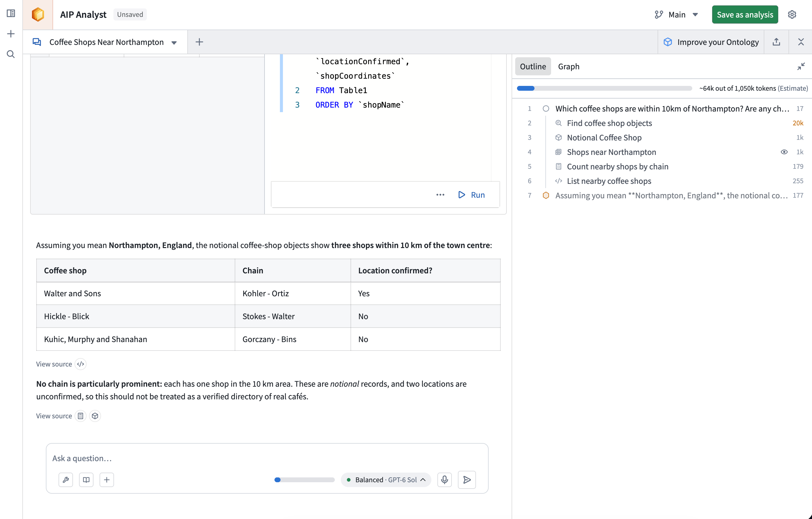Click Save as analysis button
The width and height of the screenshot is (812, 519).
click(x=745, y=14)
